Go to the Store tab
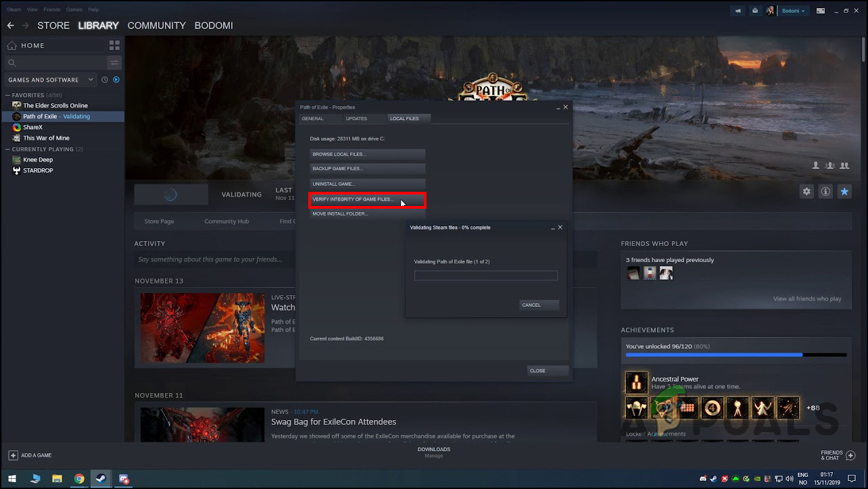Viewport: 868px width, 489px height. point(53,26)
